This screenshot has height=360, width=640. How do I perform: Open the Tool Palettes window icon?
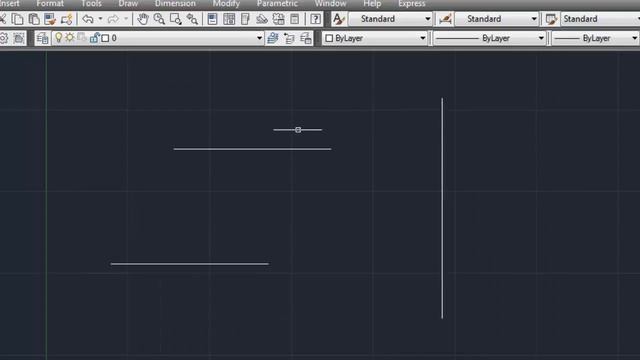pyautogui.click(x=245, y=19)
